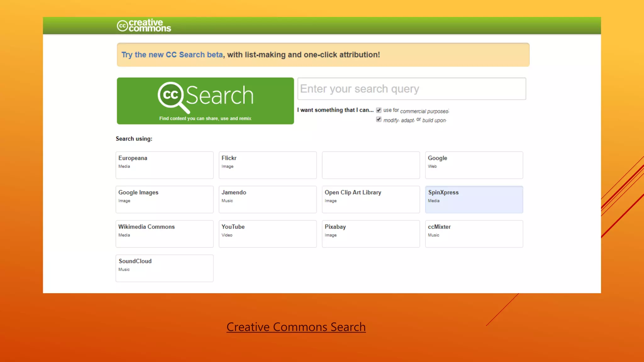Click the blank provider tile next to Flickr
This screenshot has width=644, height=362.
[370, 165]
